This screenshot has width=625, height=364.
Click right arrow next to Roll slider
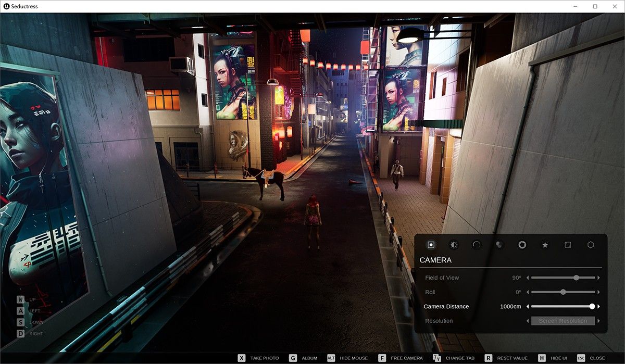(x=598, y=292)
